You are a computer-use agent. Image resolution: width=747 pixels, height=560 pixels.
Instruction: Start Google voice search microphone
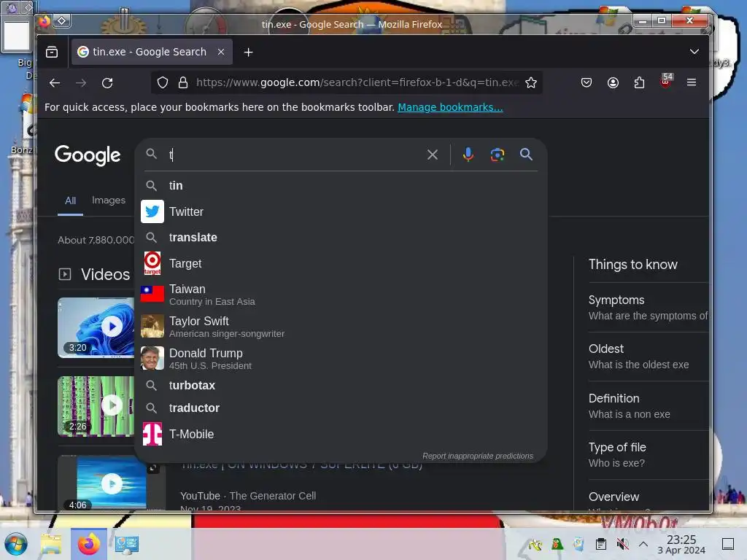click(468, 155)
